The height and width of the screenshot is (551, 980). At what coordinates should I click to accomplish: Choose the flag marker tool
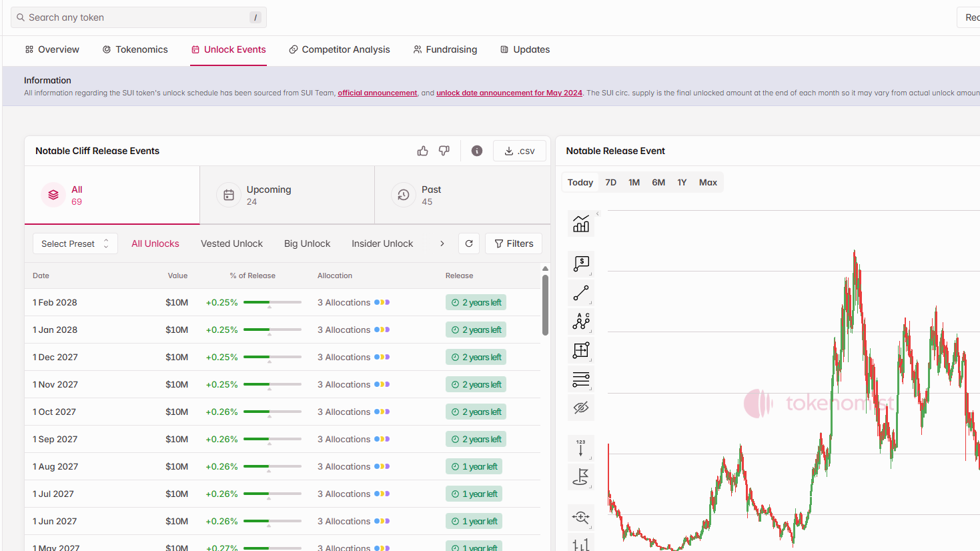[581, 477]
